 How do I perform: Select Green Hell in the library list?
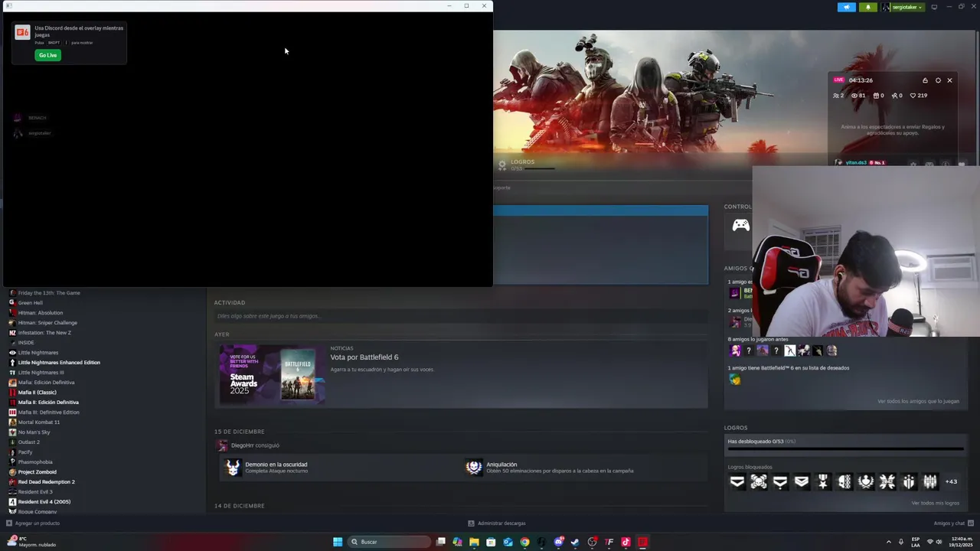[31, 303]
